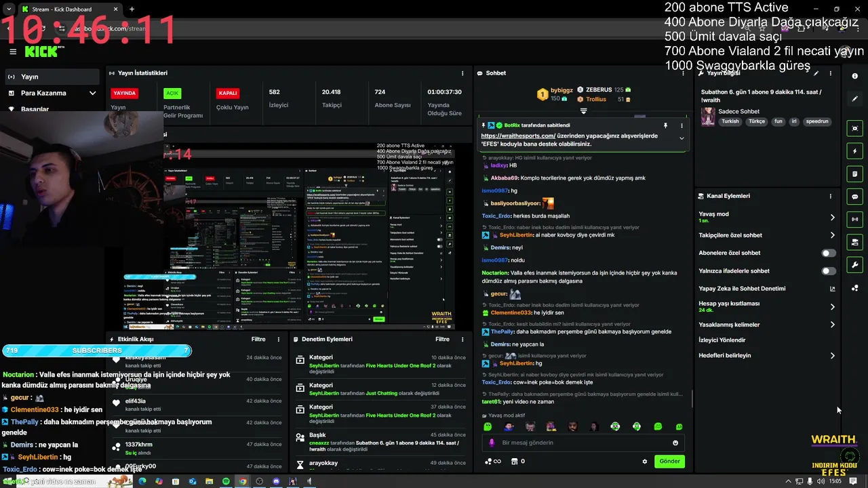The image size is (868, 488).
Task: Click elif43ia in activity feed
Action: point(136,401)
